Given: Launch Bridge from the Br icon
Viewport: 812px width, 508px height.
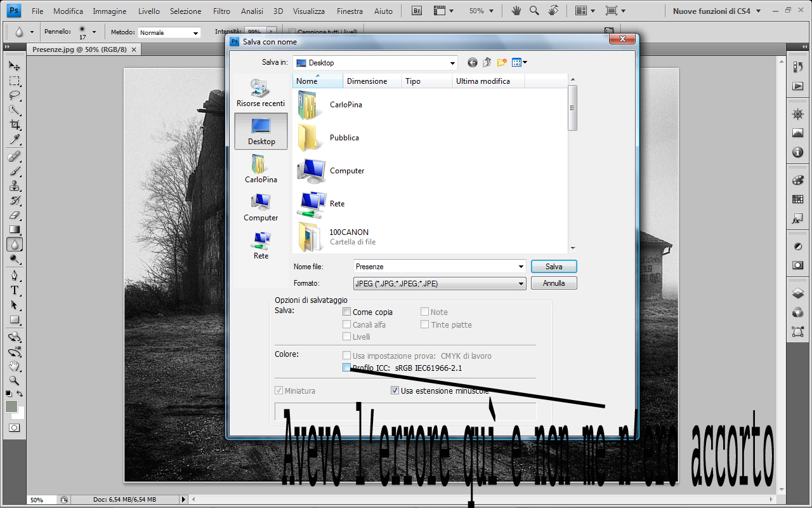Looking at the screenshot, I should [x=417, y=11].
